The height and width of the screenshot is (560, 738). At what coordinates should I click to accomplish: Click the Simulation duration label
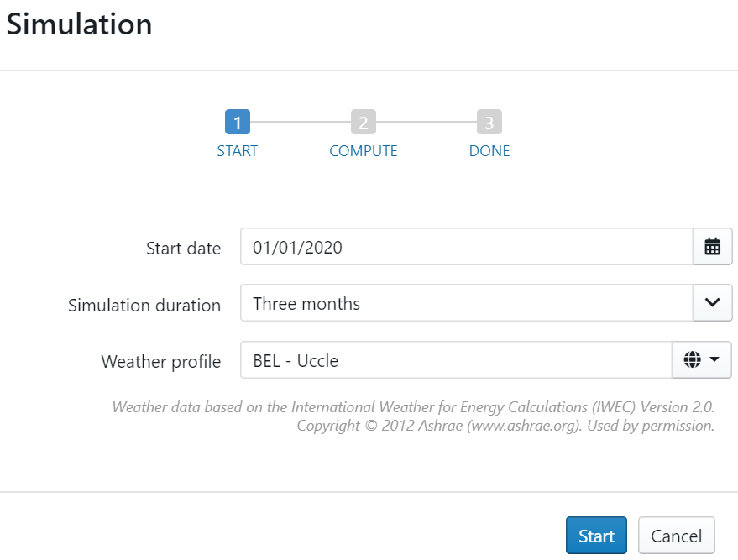[x=144, y=305]
